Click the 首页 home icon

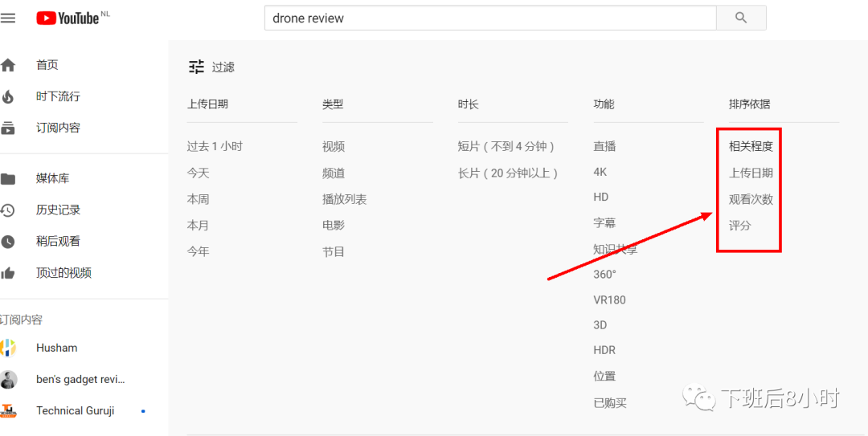(x=8, y=65)
